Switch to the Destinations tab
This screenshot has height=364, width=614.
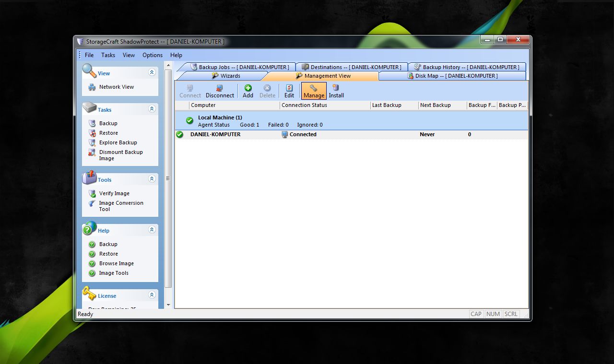click(351, 67)
